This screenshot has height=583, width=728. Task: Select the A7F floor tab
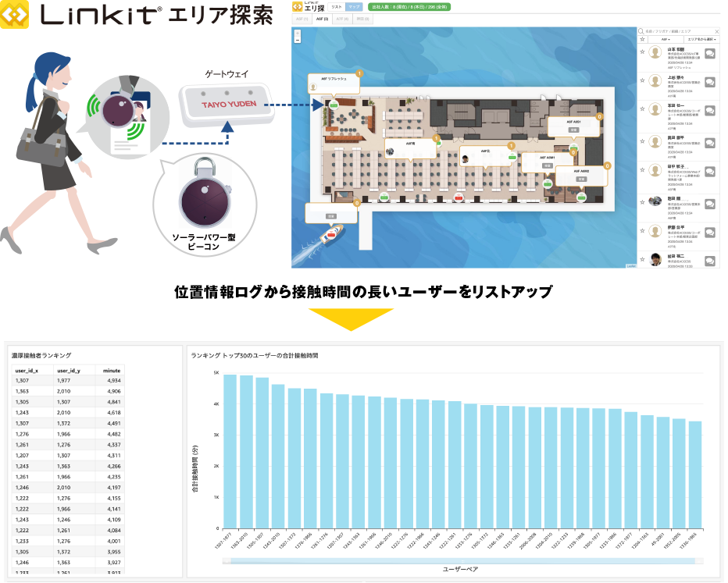[343, 19]
